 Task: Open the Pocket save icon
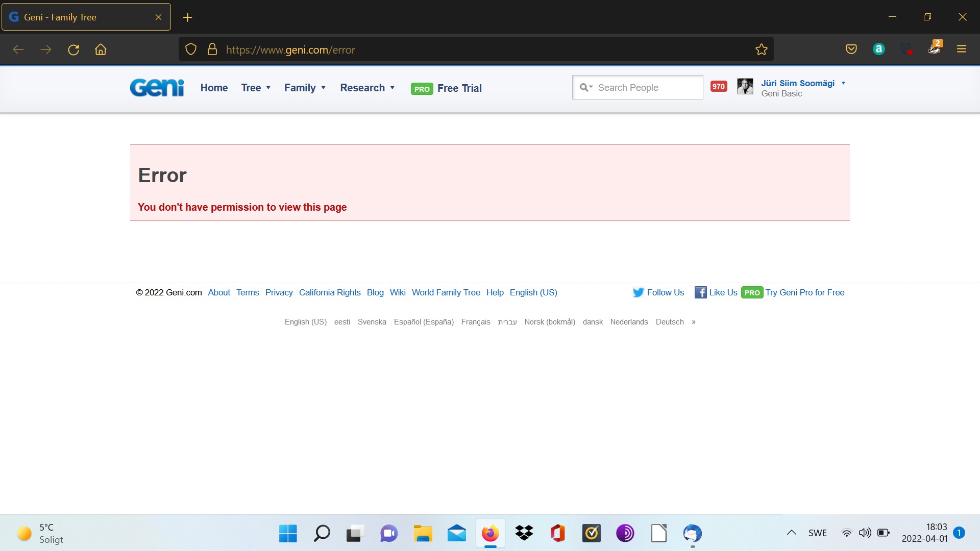click(x=851, y=49)
